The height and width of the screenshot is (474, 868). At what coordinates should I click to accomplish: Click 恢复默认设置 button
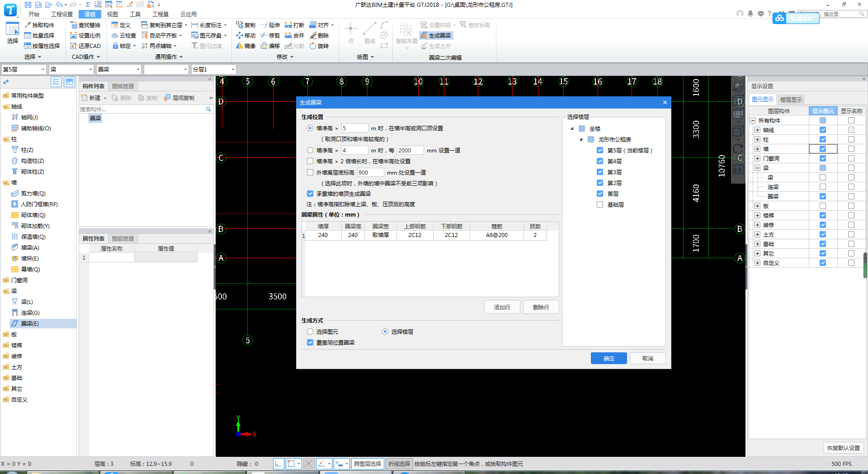(843, 448)
